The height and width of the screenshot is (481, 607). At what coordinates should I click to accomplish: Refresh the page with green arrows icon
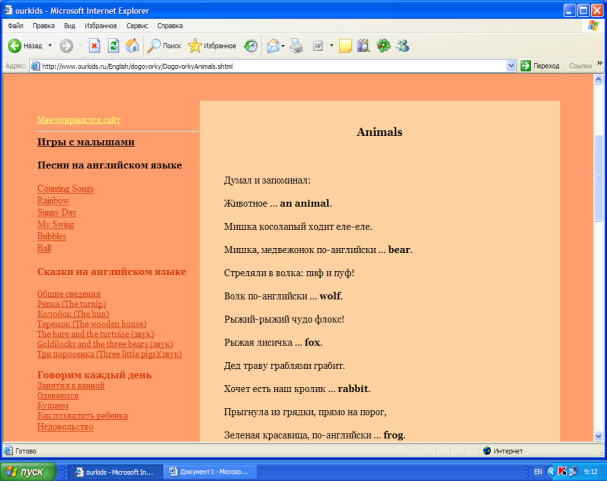pos(113,46)
